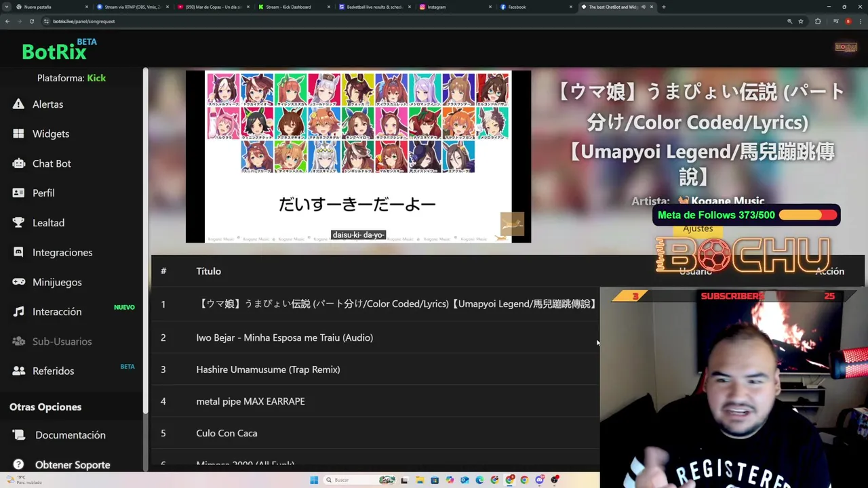Click the Lealtad trophy icon
Image resolution: width=868 pixels, height=488 pixels.
pyautogui.click(x=18, y=222)
